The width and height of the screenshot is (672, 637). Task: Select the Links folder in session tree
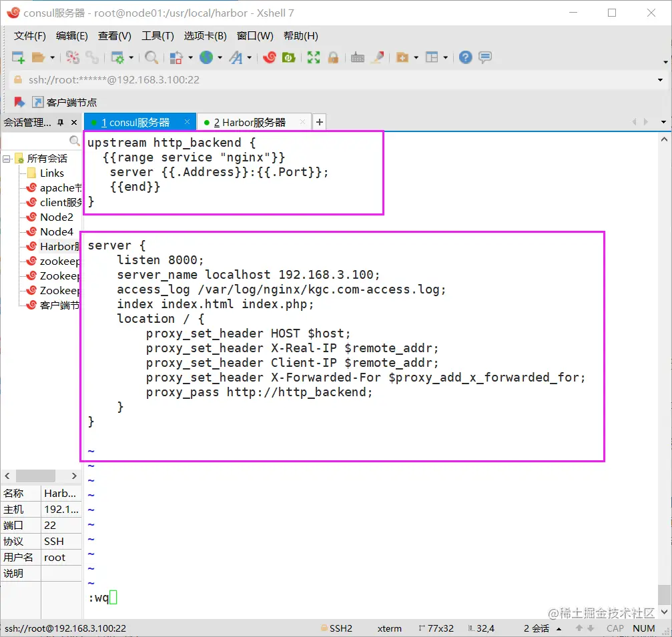[x=52, y=173]
